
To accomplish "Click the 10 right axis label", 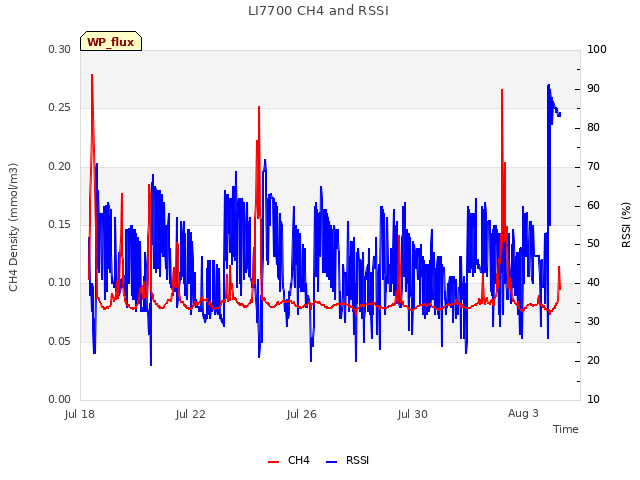I will pos(593,399).
